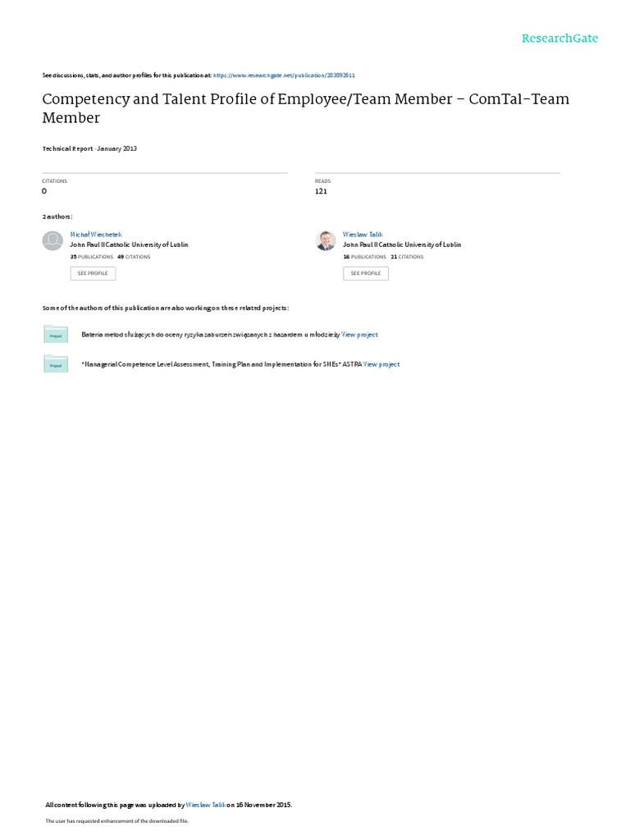The width and height of the screenshot is (630, 840).
Task: Click Wiesław Talik's university affiliation text
Action: [402, 244]
